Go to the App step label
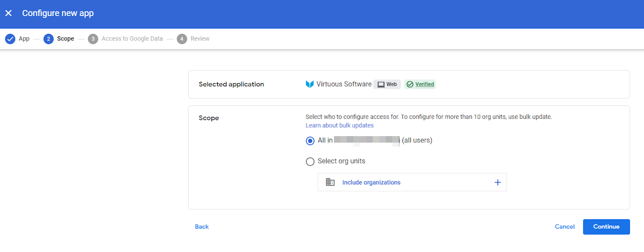 coord(24,39)
